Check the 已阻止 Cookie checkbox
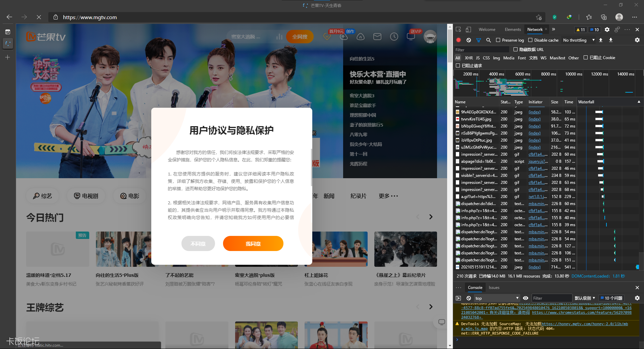 pyautogui.click(x=586, y=57)
